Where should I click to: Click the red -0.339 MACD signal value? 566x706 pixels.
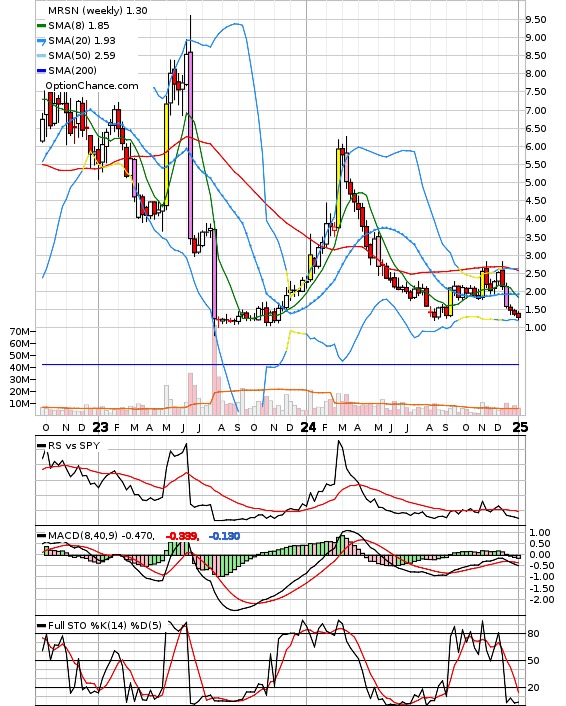(182, 536)
